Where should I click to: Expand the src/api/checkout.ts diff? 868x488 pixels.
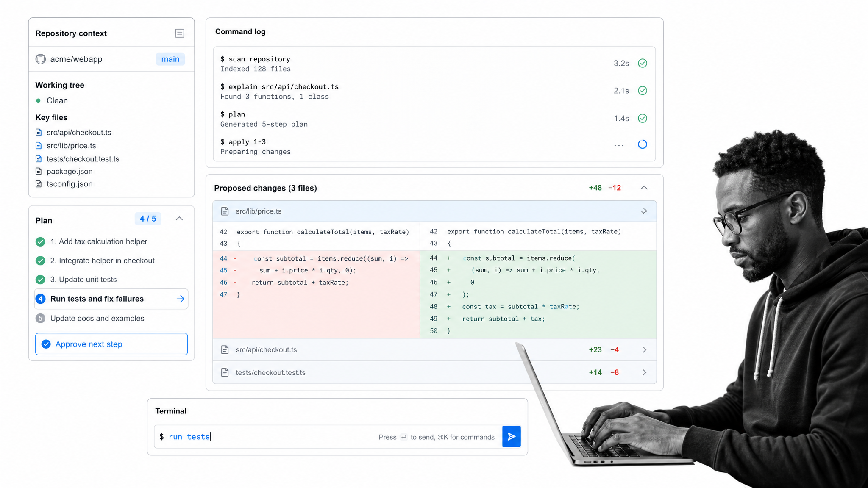(x=644, y=350)
